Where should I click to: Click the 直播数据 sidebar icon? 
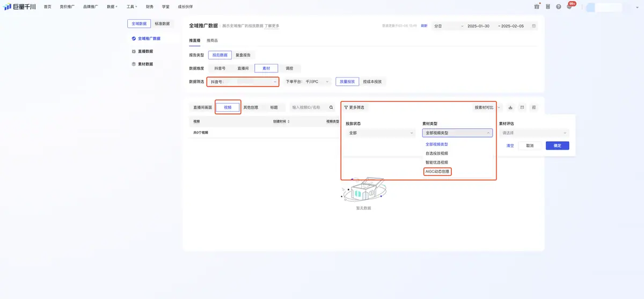point(134,52)
